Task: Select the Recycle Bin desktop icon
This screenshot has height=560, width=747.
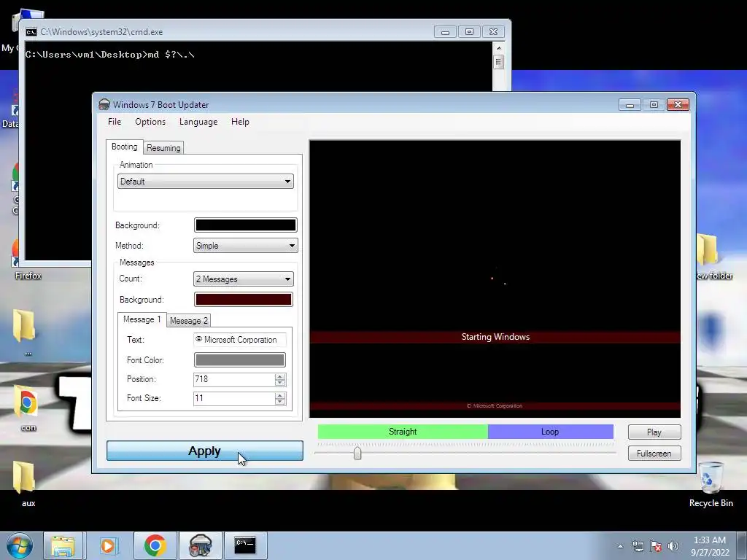Action: click(x=711, y=484)
